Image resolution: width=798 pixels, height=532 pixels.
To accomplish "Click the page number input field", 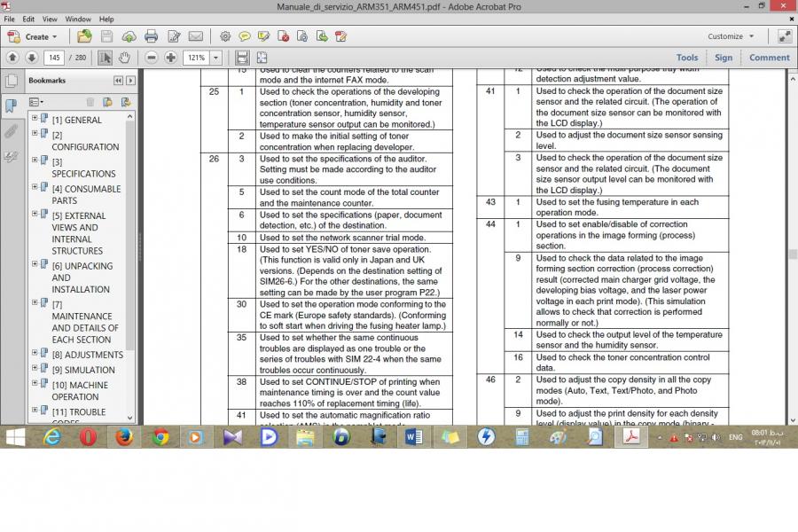I will click(54, 58).
